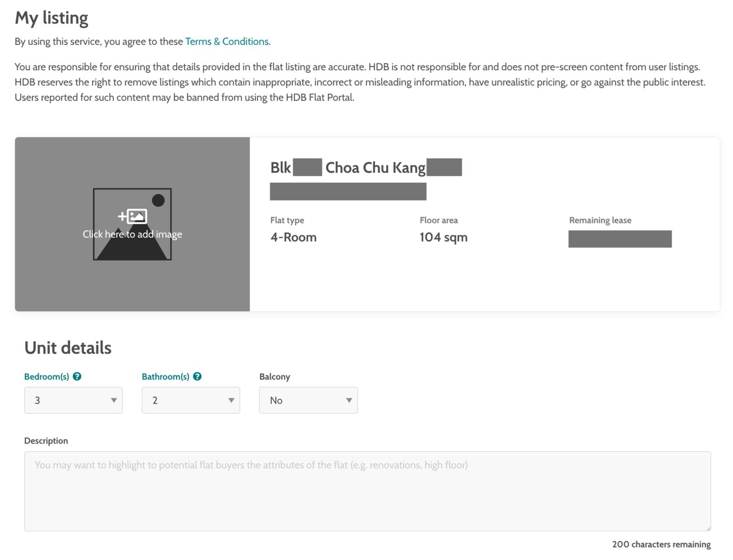Click the 'Unit details' section heading
The width and height of the screenshot is (733, 560).
click(x=68, y=347)
